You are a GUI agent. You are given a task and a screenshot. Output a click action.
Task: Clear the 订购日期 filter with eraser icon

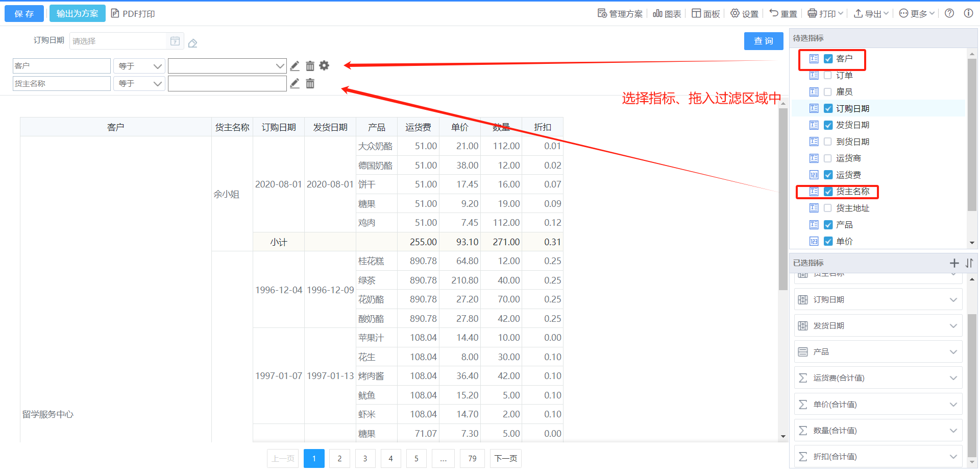(x=192, y=43)
